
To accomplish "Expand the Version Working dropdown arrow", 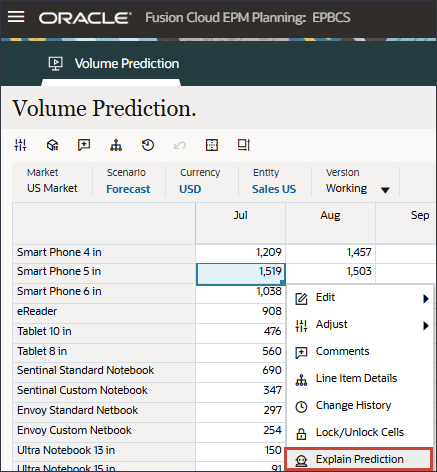I will (385, 190).
